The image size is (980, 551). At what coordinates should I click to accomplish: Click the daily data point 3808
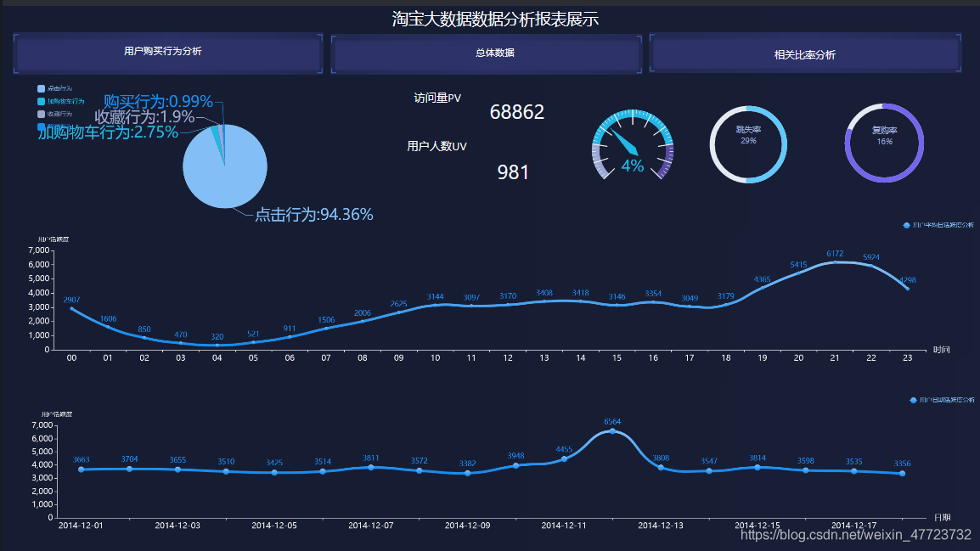click(x=661, y=467)
